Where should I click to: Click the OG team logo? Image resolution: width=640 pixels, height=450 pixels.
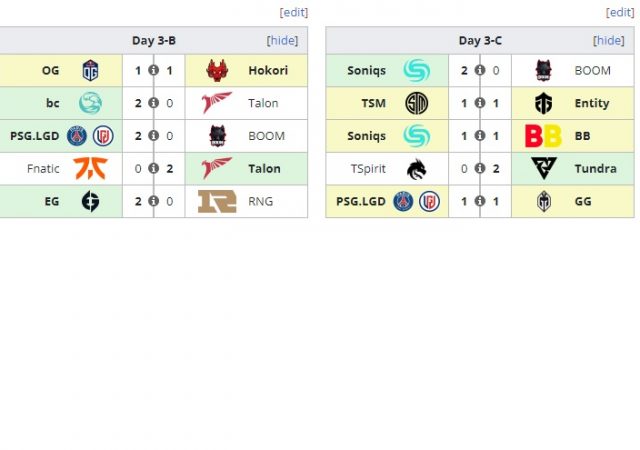click(90, 71)
